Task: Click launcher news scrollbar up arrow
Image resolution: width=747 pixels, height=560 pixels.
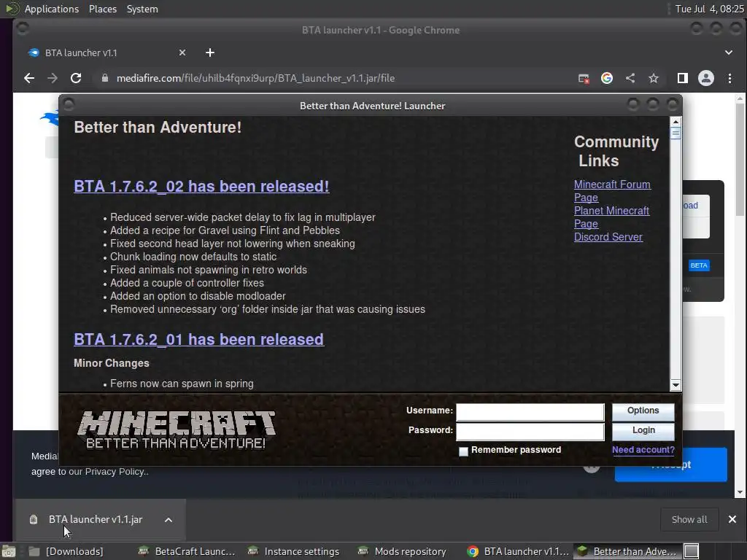Action: pos(675,122)
